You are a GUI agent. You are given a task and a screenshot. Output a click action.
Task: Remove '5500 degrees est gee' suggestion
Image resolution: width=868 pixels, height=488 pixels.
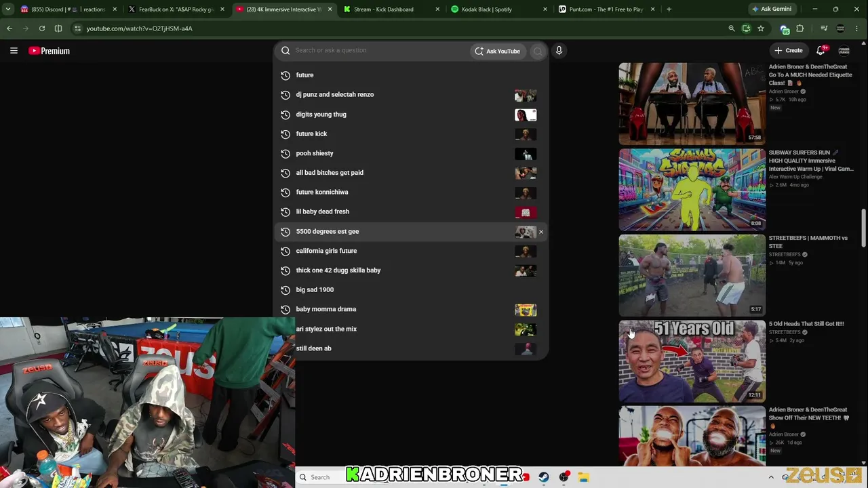[x=540, y=232]
